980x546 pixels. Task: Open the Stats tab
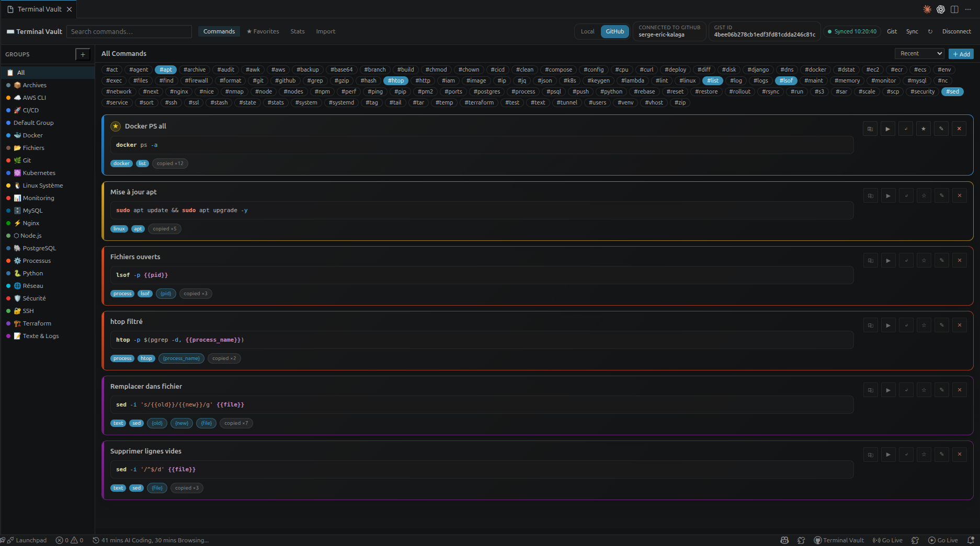click(x=298, y=31)
